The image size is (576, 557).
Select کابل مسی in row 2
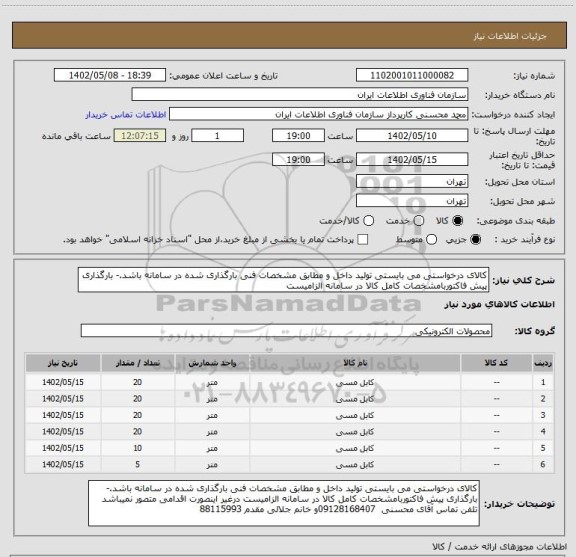pyautogui.click(x=355, y=399)
